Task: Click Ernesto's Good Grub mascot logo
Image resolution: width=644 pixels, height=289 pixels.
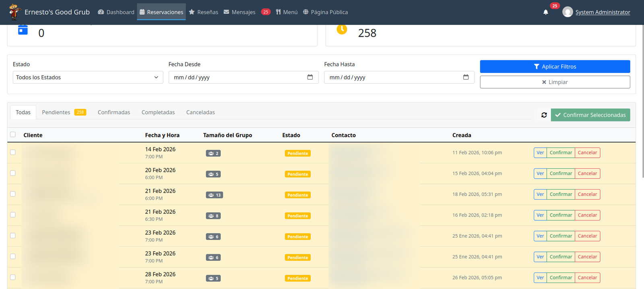Action: point(14,12)
